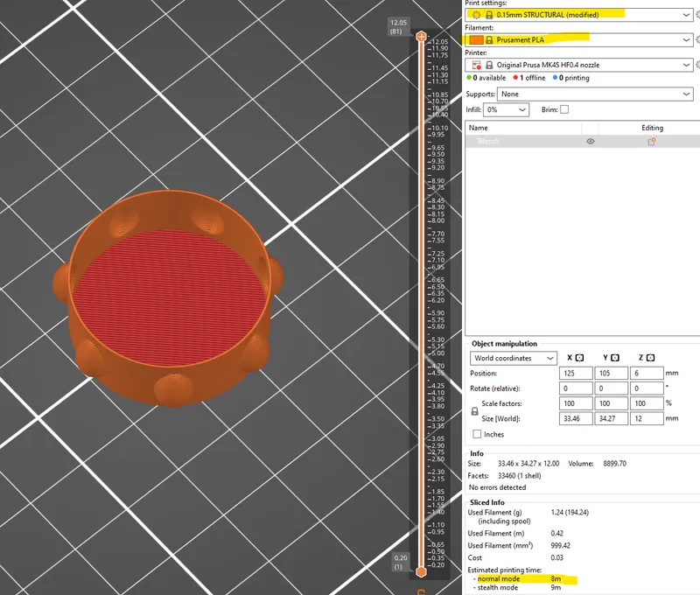Click the 'normal mode' printing time label
Viewport: 700px width, 595px height.
coord(499,579)
